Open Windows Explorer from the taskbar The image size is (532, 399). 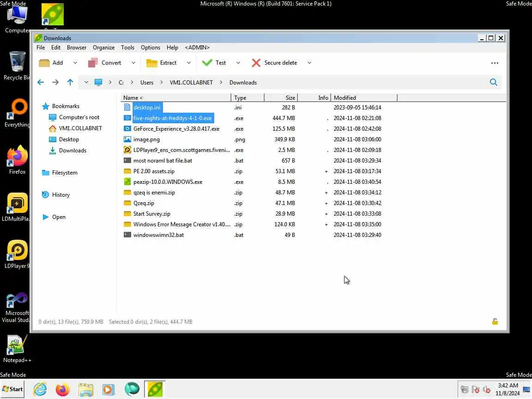coord(86,389)
